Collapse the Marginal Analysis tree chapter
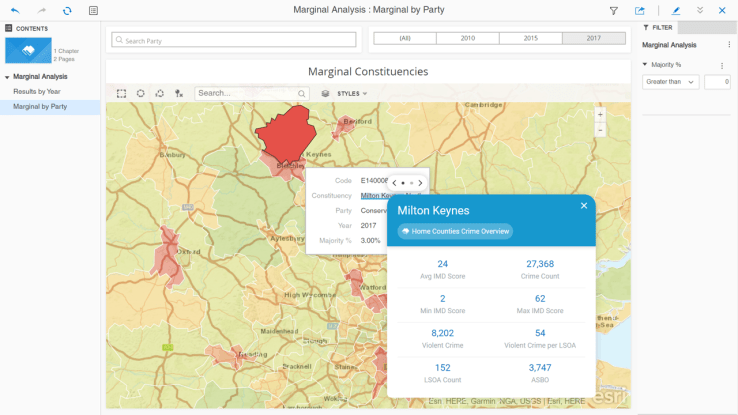This screenshot has height=415, width=738. pyautogui.click(x=7, y=77)
